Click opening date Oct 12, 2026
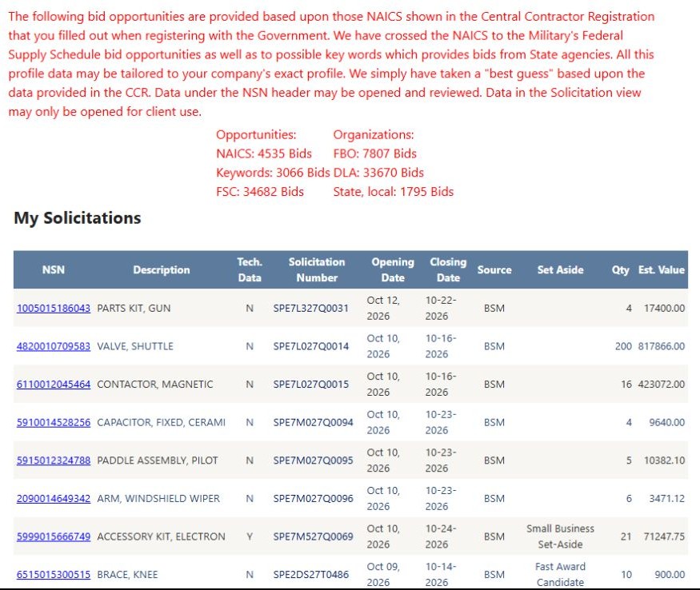700x590 pixels. 383,309
